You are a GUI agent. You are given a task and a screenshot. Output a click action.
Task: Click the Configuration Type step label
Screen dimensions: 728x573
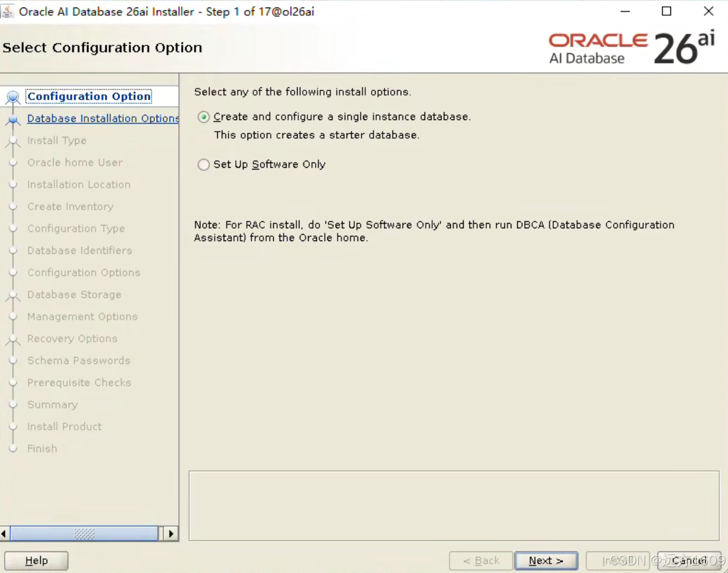76,229
